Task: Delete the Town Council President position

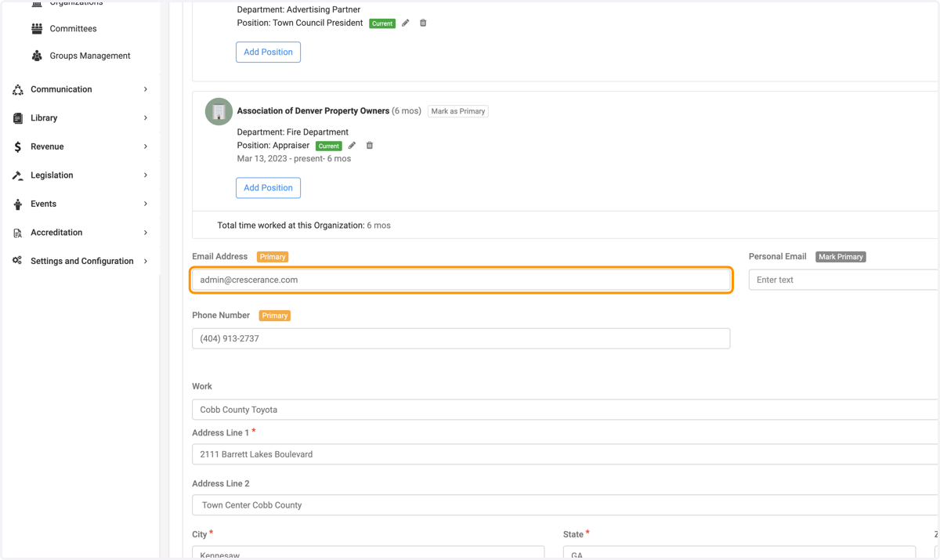Action: click(x=423, y=23)
